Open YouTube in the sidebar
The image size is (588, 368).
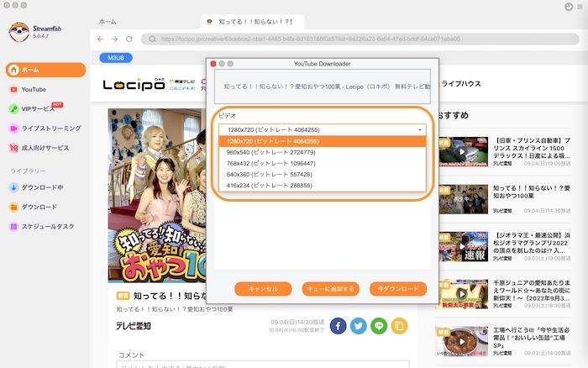coord(34,90)
